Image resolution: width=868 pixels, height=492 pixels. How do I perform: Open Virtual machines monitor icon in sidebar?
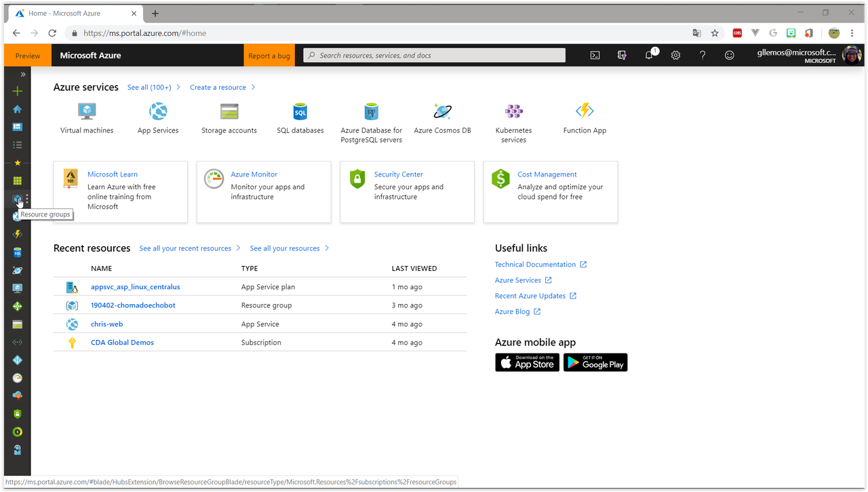[18, 288]
